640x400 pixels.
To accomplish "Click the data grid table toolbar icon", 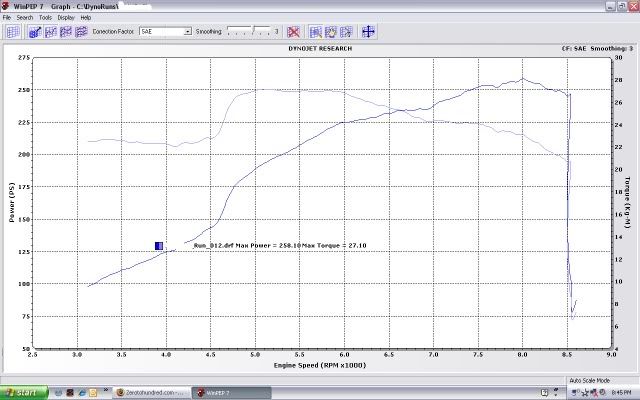I will (13, 32).
